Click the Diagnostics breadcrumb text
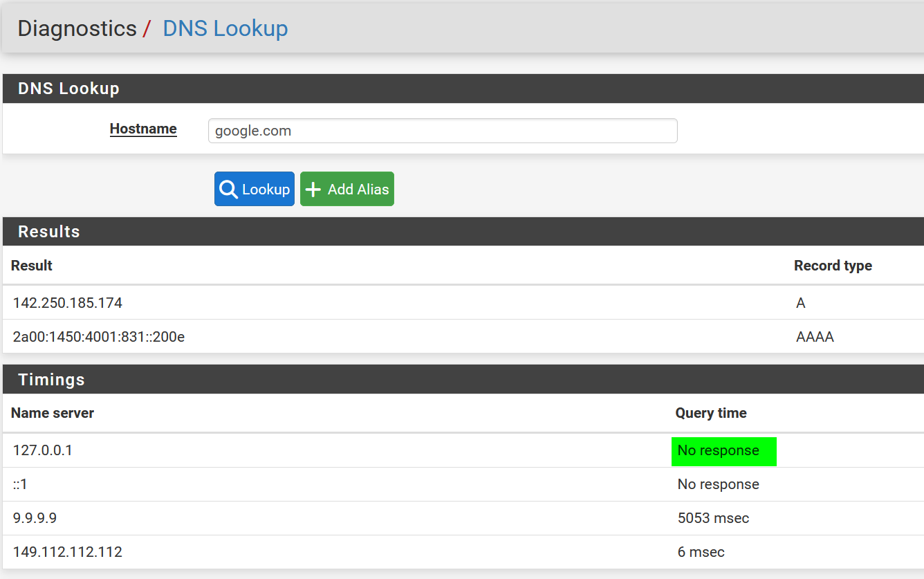The image size is (924, 579). (x=77, y=28)
